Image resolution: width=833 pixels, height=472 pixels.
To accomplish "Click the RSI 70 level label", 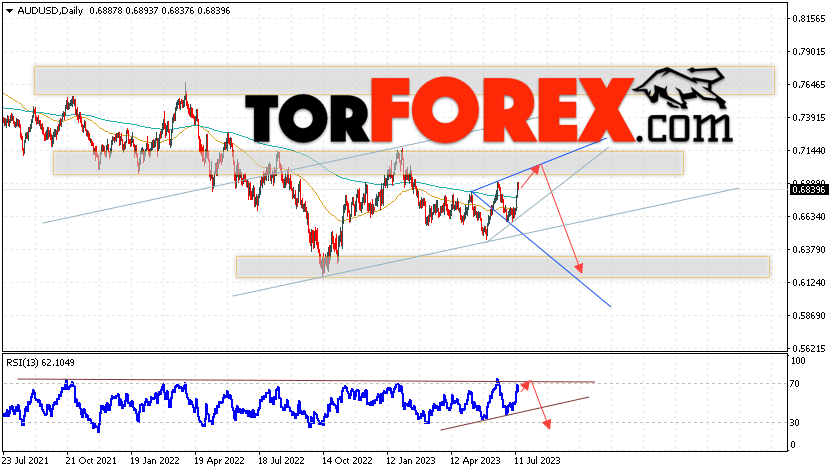I will click(795, 383).
